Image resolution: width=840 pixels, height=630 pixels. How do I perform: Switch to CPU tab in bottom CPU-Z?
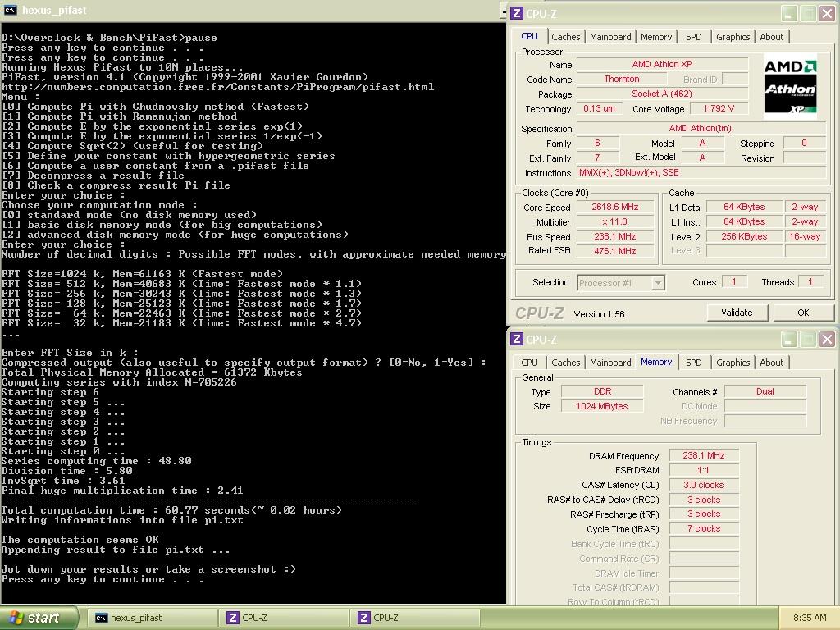[x=529, y=363]
